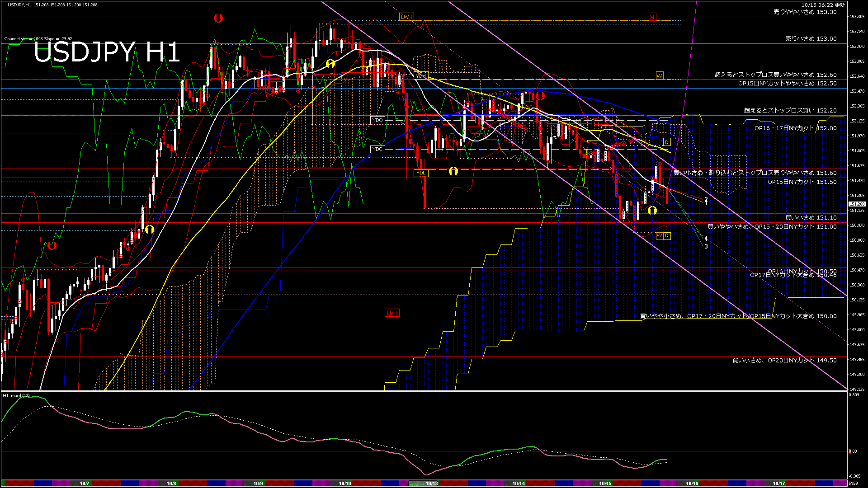Click the red LMH marker box
Viewport: 868px width, 488px height.
pos(392,313)
